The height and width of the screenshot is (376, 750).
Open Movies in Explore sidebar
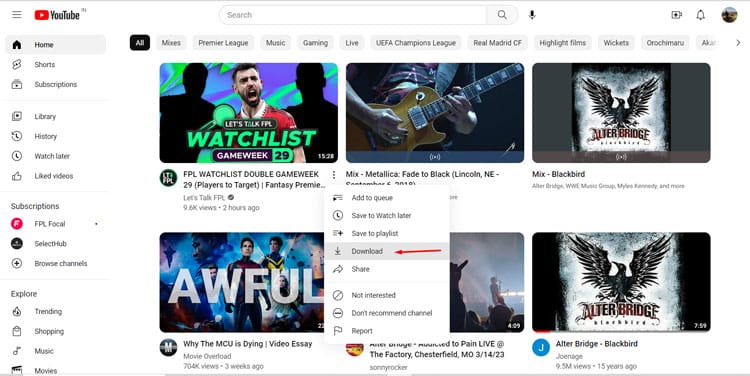(x=55, y=371)
